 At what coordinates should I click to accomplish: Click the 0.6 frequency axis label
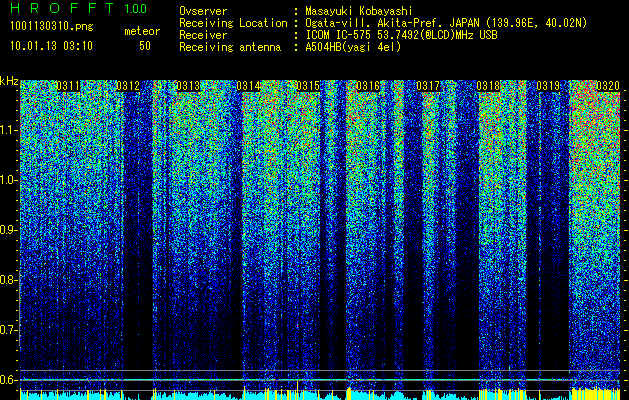(9, 380)
